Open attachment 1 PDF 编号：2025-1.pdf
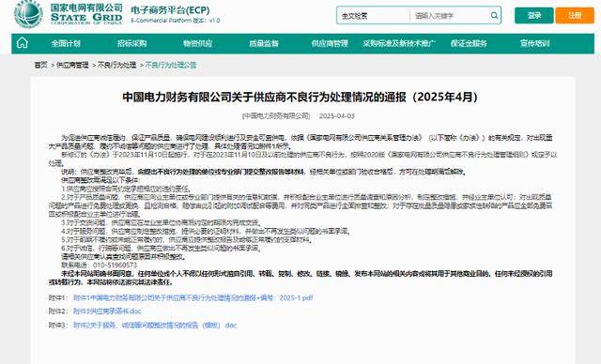Screen dimensions: 601x364 [193, 297]
